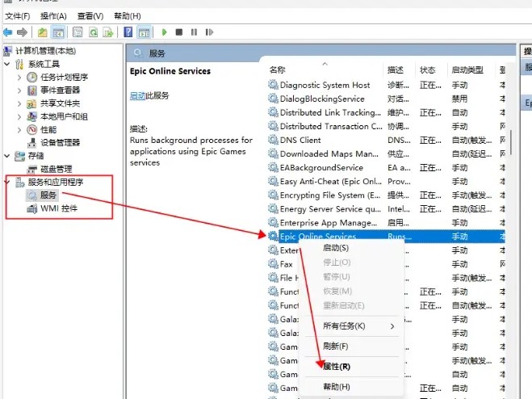Open the 操作(A) menu

53,15
